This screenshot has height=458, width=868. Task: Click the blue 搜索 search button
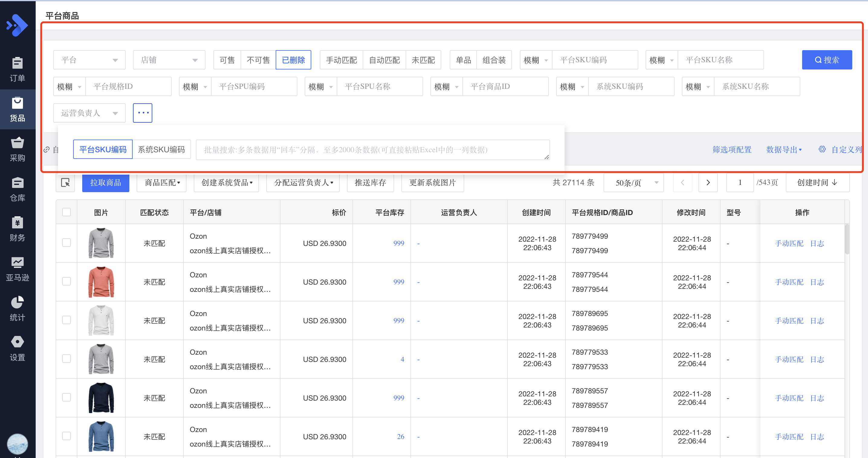click(827, 60)
